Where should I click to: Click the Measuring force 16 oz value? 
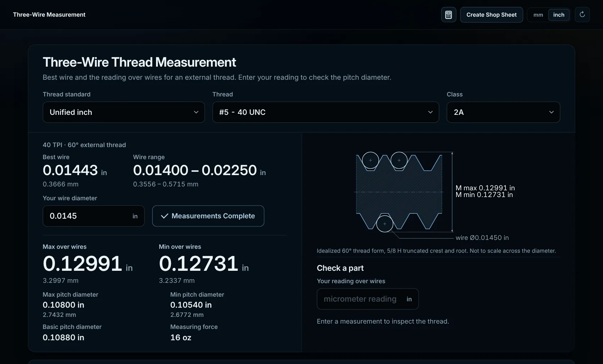pos(181,337)
